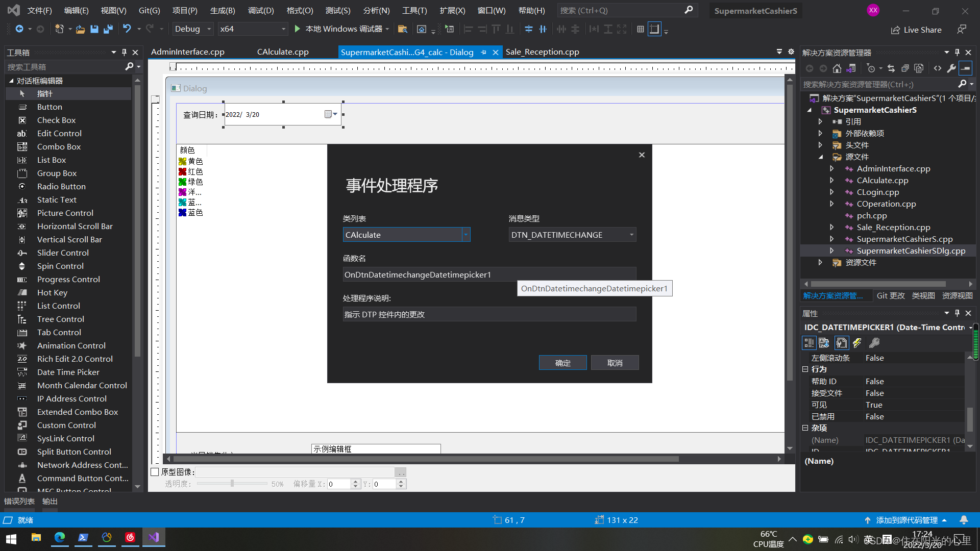This screenshot has height=551, width=980.
Task: Click the 取消 button in dialog
Action: click(615, 363)
